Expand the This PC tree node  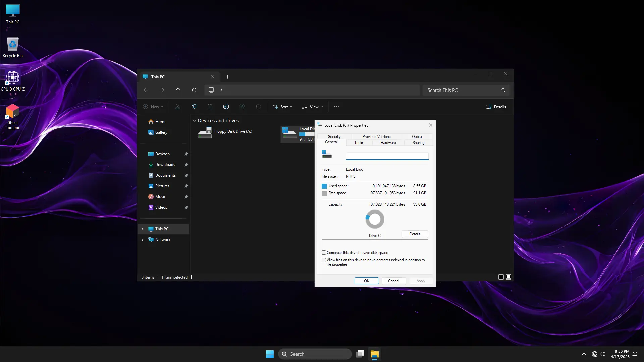click(142, 229)
